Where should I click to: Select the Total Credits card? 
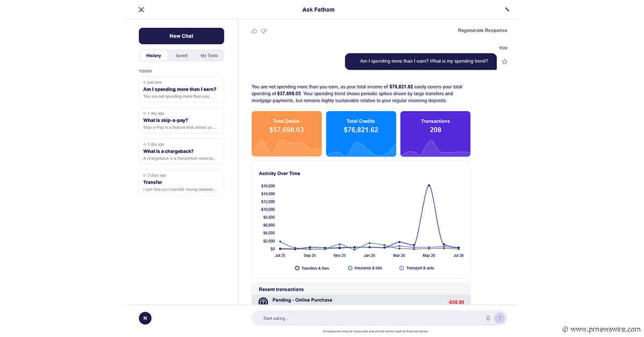[x=361, y=134]
